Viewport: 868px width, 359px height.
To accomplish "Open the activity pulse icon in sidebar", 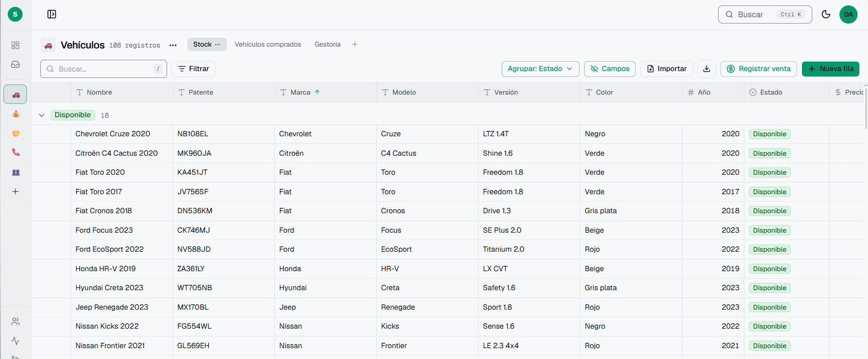I will [15, 341].
